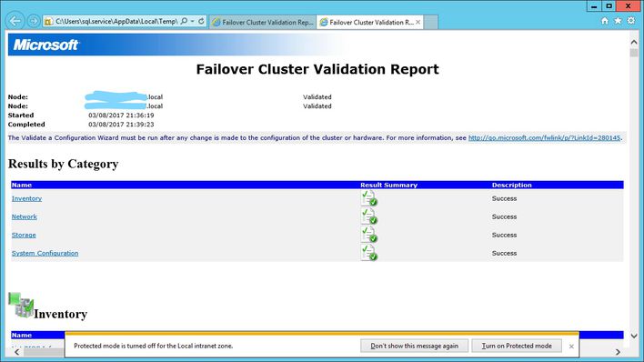Click 'Success' text in the Storage row
644x362 pixels.
point(504,235)
